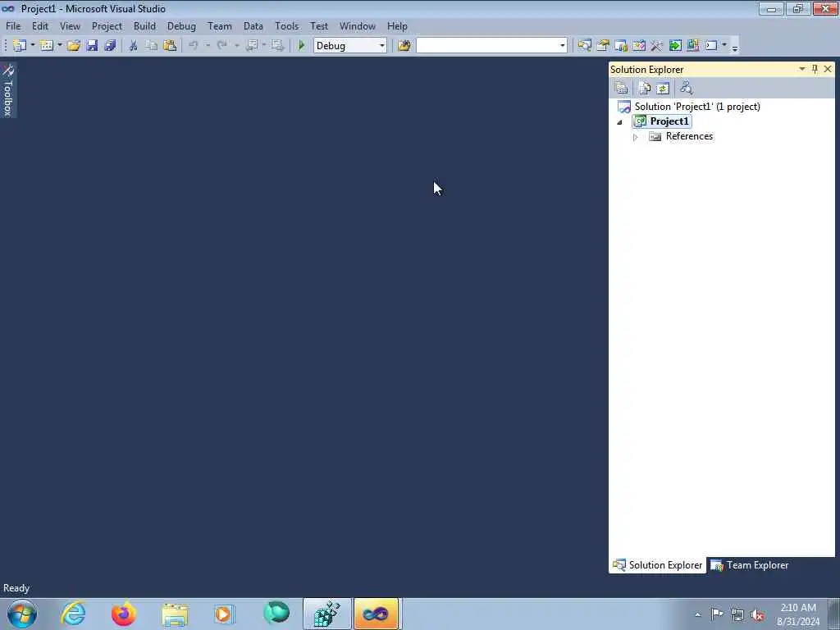The width and height of the screenshot is (840, 630).
Task: Collapse the Project1 tree node arrow
Action: (620, 122)
